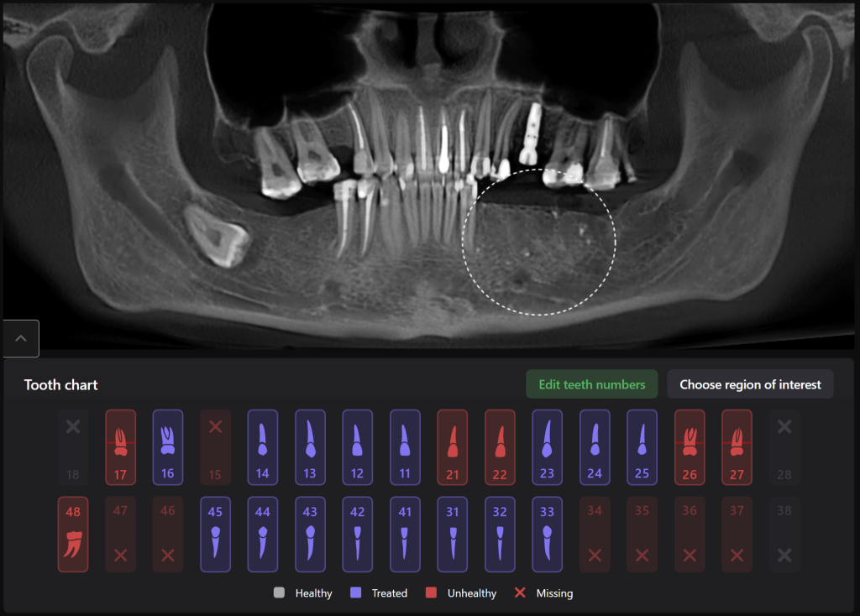Click the dashed region circle on the X-ray
Screen dimensions: 860x616
pyautogui.click(x=537, y=242)
